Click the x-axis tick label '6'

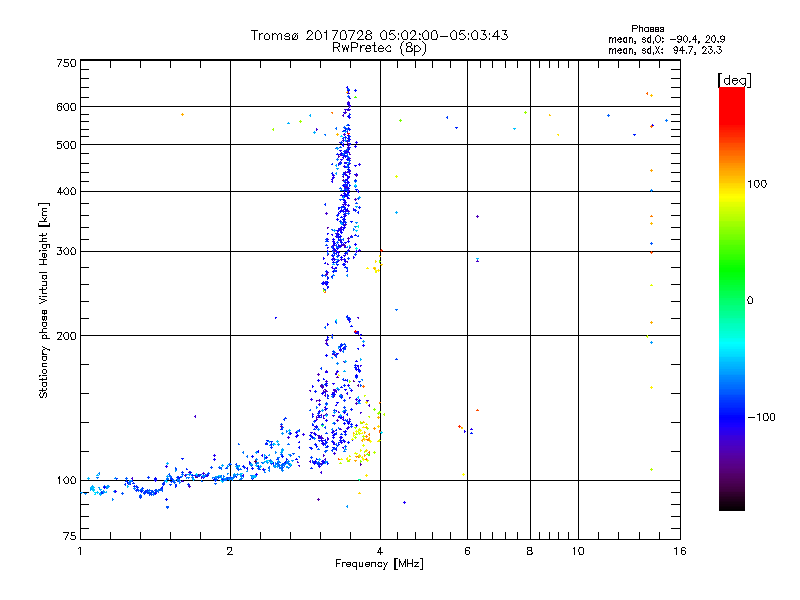tap(467, 551)
